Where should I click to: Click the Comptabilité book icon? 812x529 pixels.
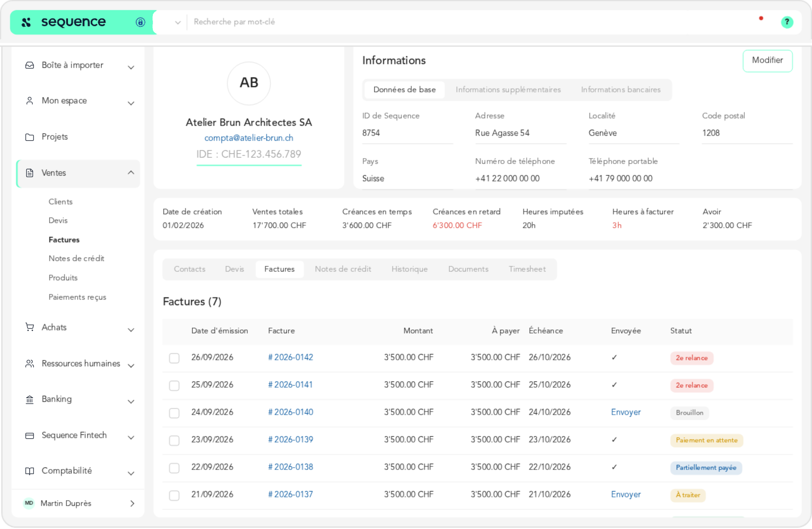click(x=30, y=471)
